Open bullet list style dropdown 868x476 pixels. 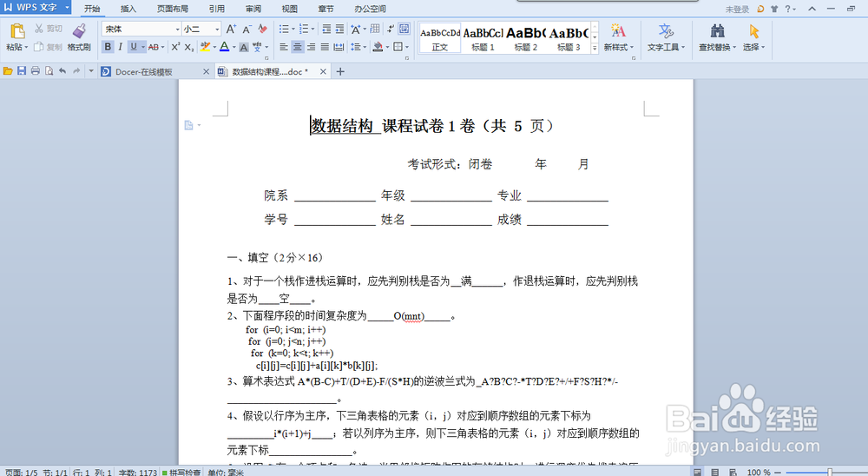(293, 29)
